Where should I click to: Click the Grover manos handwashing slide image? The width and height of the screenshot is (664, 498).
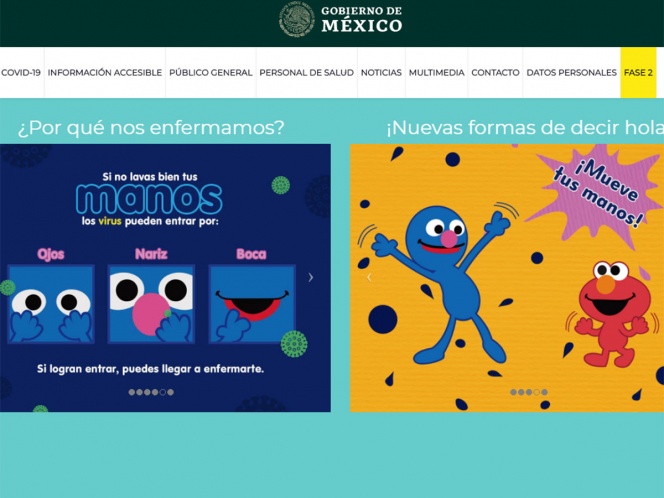click(165, 278)
